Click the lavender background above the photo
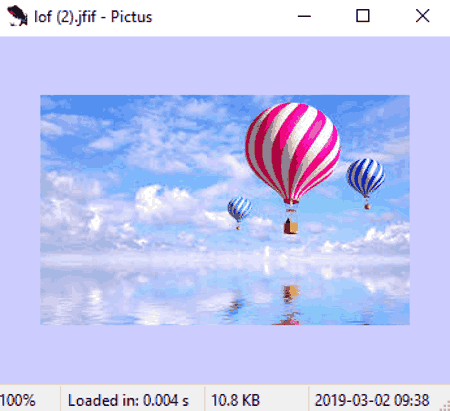 [x=225, y=66]
